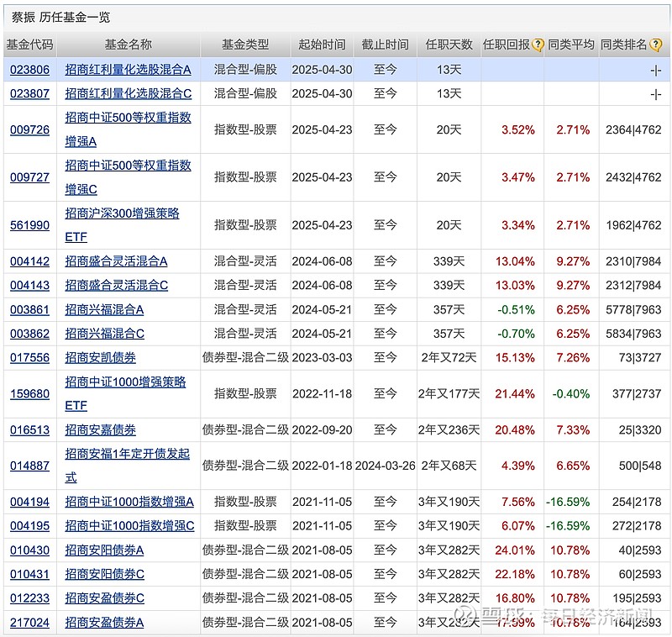Select the 24.01% return value
672x637 pixels.
point(515,550)
